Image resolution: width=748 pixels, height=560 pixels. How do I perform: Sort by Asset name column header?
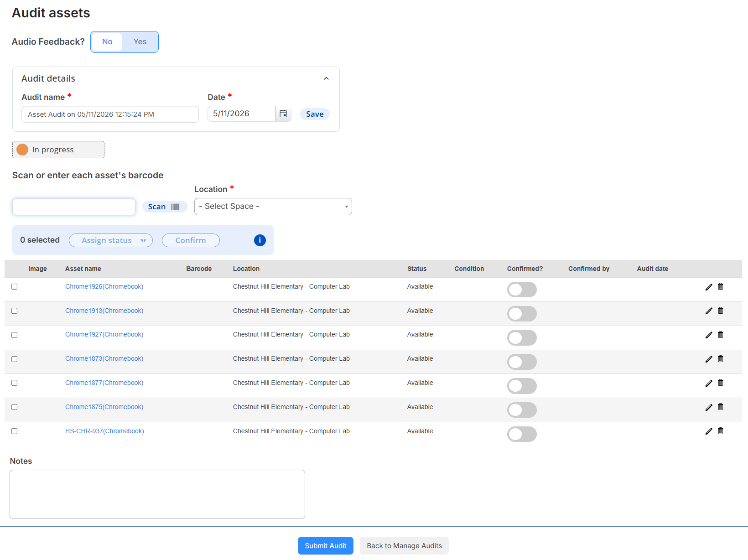pos(83,269)
